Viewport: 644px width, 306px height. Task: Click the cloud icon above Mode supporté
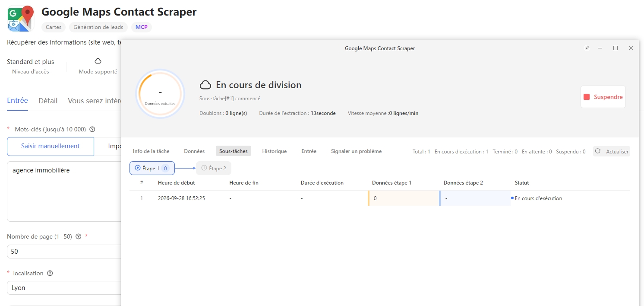coord(98,61)
